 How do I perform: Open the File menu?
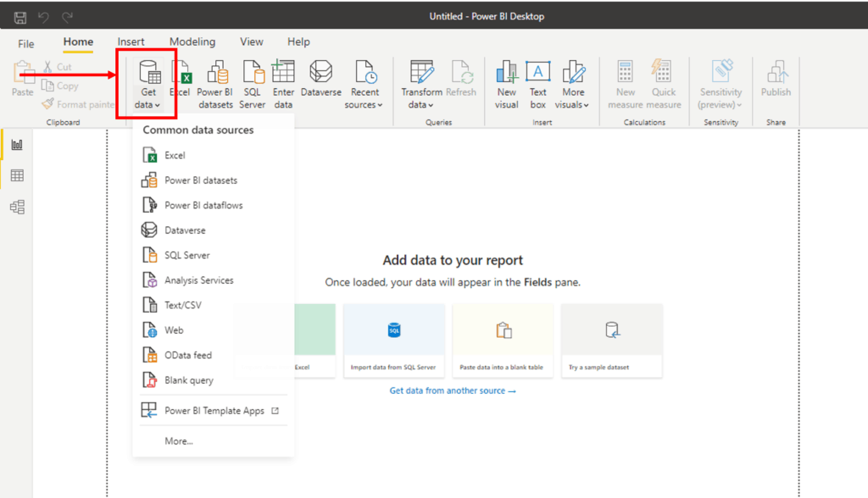[x=26, y=44]
